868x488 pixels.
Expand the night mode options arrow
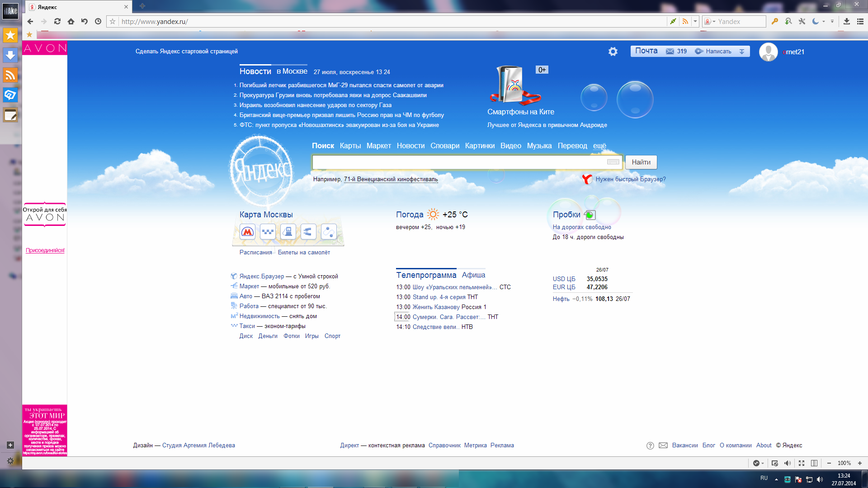coord(824,21)
